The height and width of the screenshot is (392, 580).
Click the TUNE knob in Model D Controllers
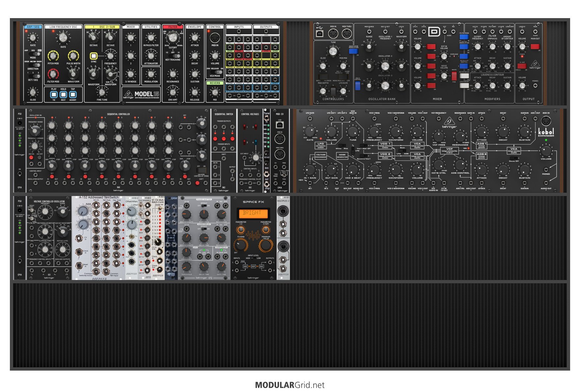coord(333,51)
